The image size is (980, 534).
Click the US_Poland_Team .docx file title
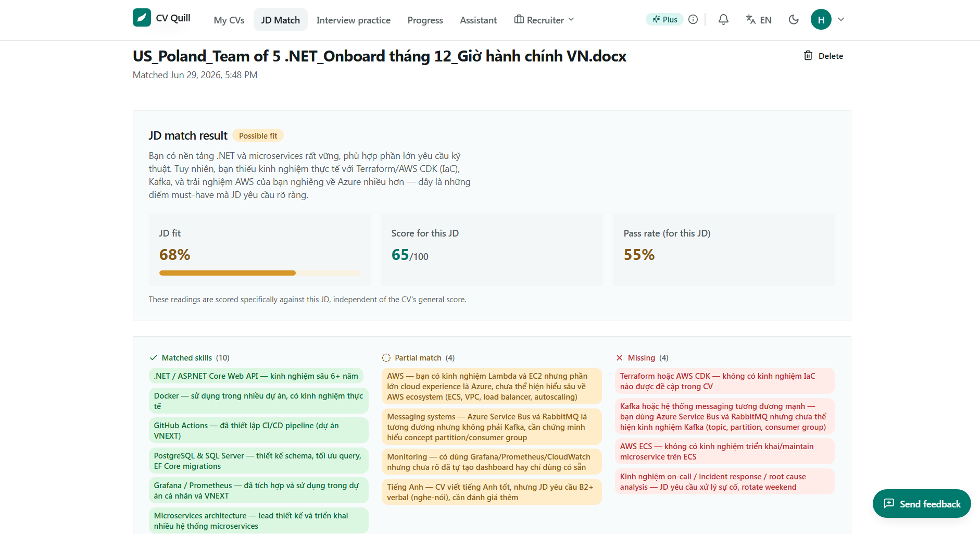pos(380,56)
